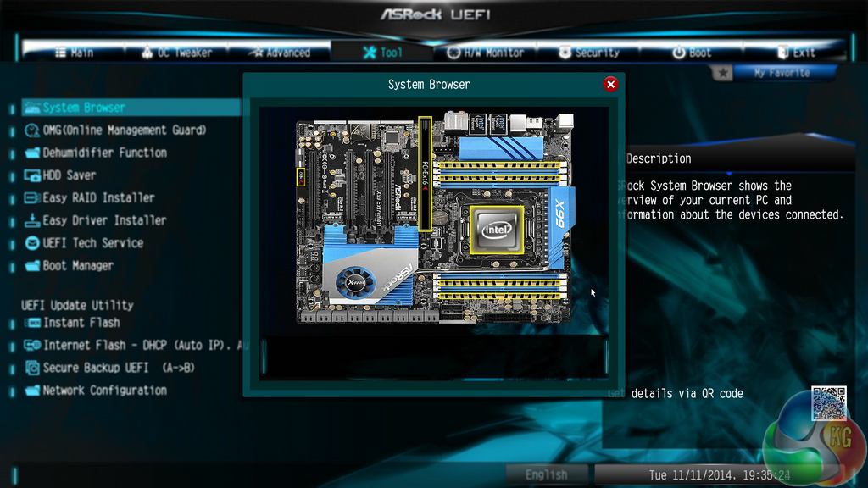Click the Network Configuration folder icon
The height and width of the screenshot is (488, 868).
32,391
